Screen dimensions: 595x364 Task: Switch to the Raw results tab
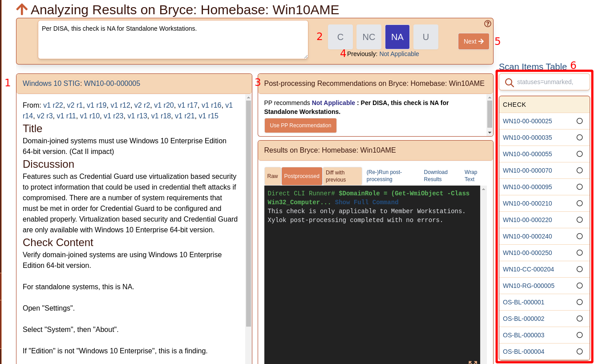point(273,176)
